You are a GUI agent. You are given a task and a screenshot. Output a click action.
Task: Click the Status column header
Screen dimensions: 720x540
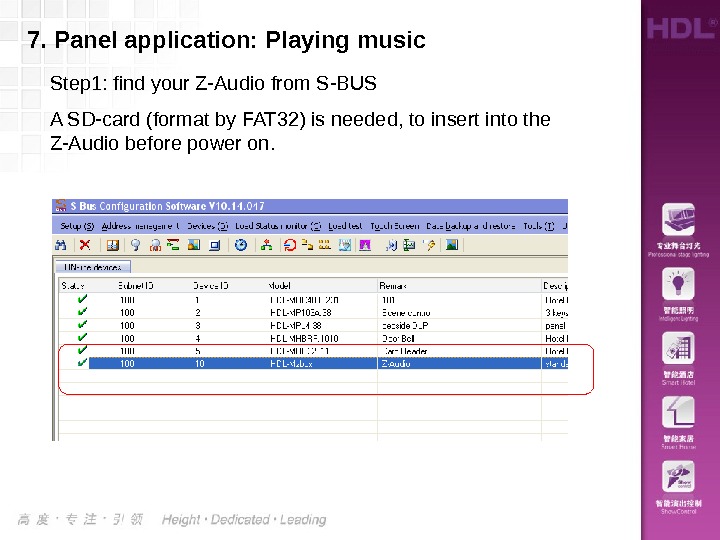pos(73,286)
